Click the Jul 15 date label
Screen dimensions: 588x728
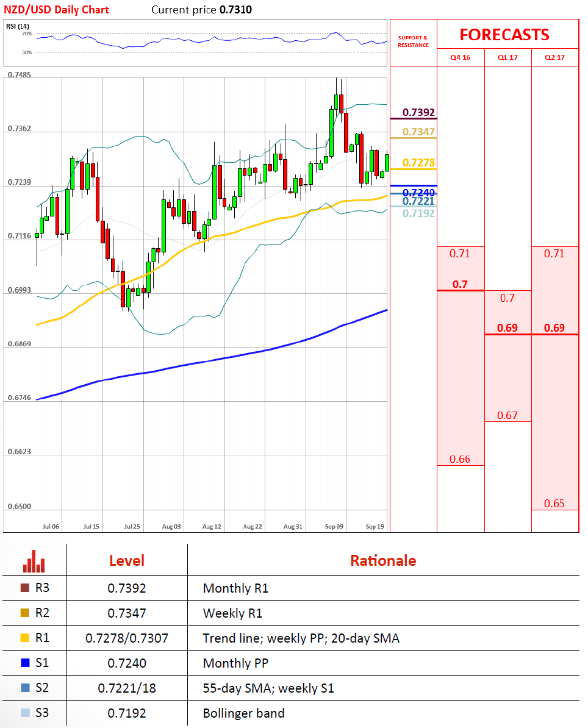coord(91,527)
